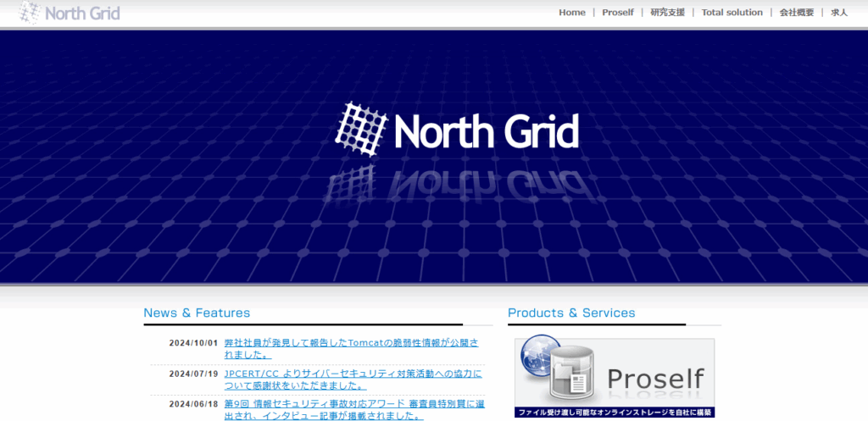
Task: Click the large North Grid hero logo
Action: point(457,130)
